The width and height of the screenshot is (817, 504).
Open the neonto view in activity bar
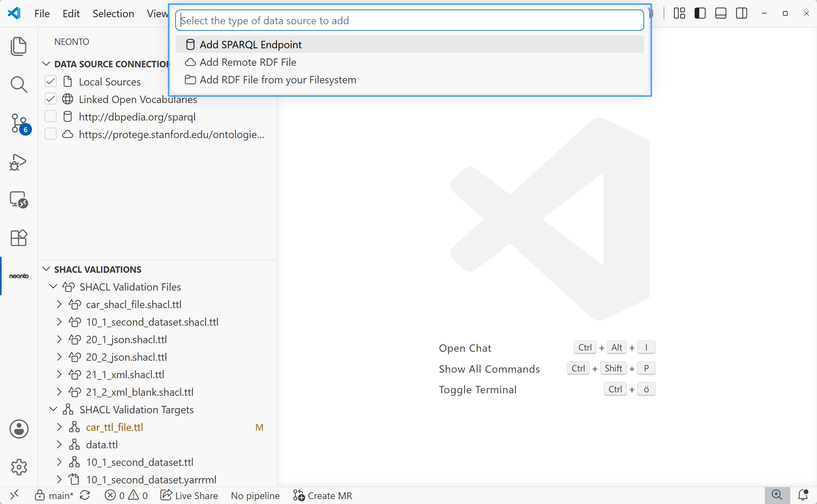(x=19, y=276)
